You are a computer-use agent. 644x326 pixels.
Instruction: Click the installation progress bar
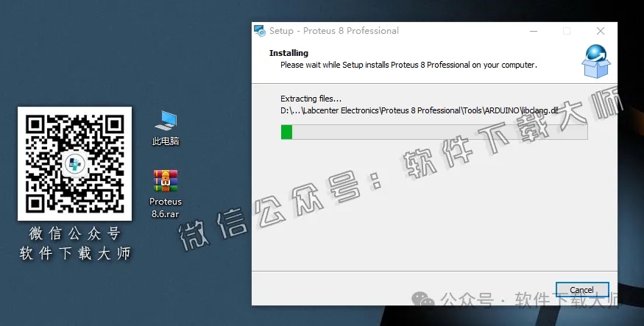pyautogui.click(x=434, y=132)
